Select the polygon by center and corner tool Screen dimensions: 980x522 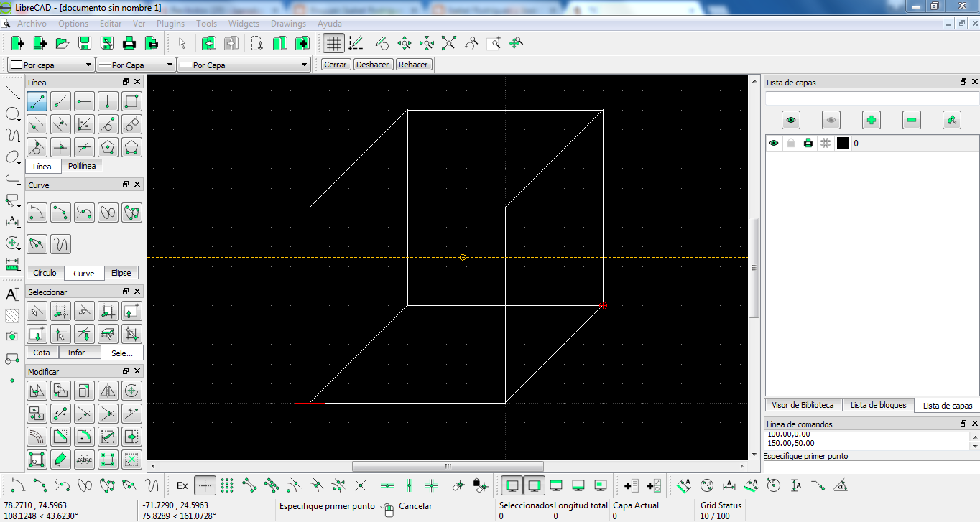(x=108, y=147)
